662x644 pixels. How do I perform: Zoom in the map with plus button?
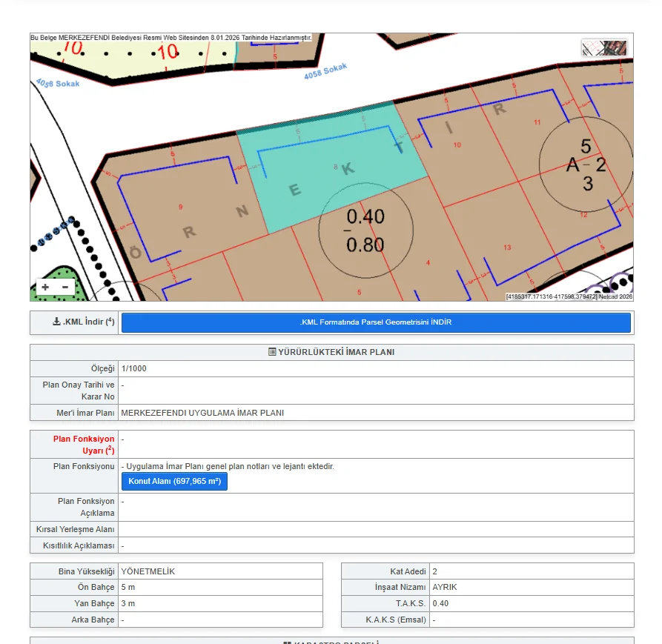[x=46, y=288]
